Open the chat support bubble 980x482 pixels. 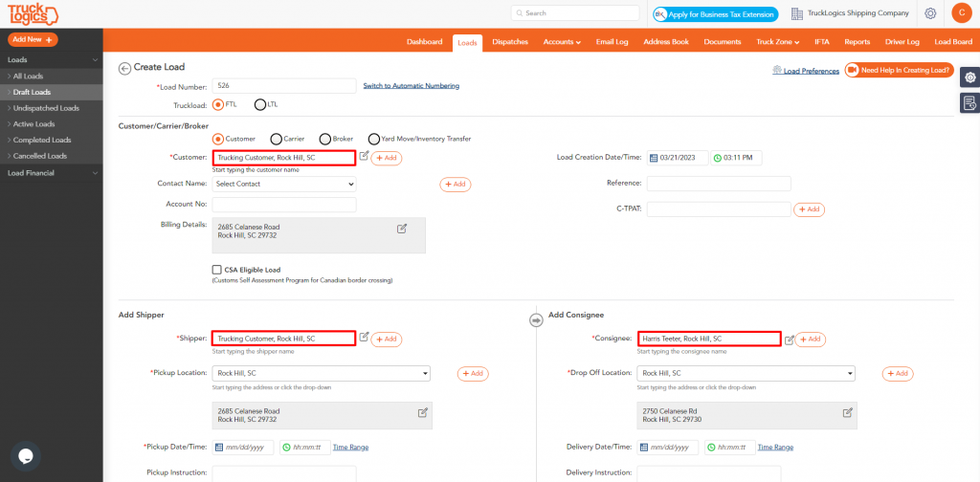click(25, 456)
